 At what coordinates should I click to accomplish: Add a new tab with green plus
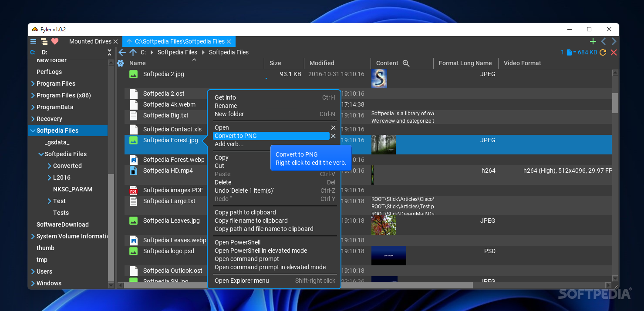coord(593,41)
